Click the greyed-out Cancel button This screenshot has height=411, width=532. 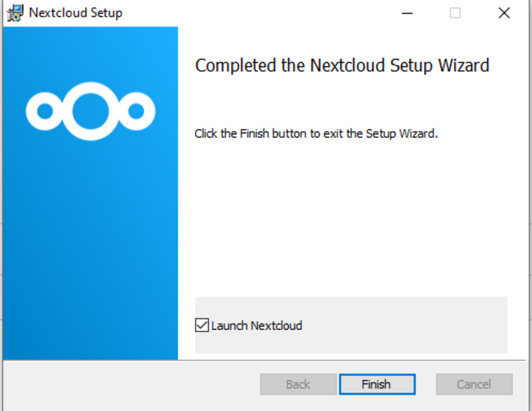474,384
